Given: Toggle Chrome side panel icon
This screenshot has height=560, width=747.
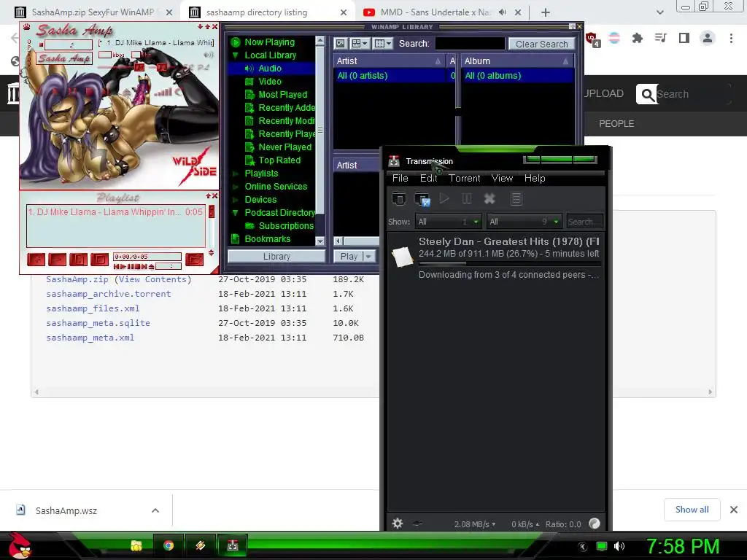Looking at the screenshot, I should click(684, 38).
